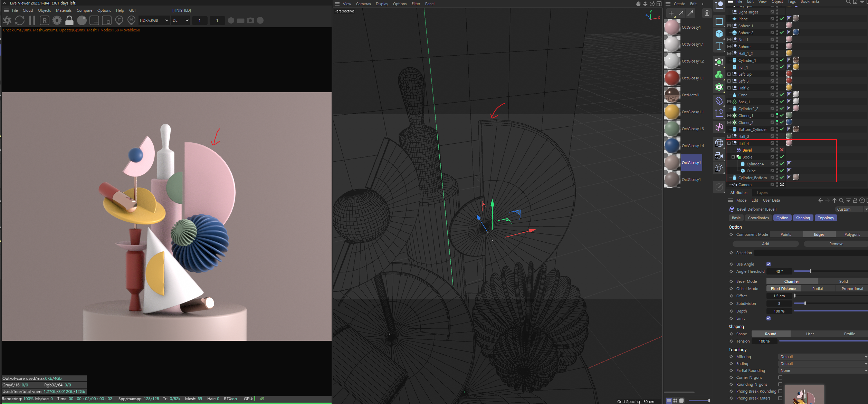Toggle the resolution lock icon
The width and height of the screenshot is (868, 404).
tap(69, 20)
